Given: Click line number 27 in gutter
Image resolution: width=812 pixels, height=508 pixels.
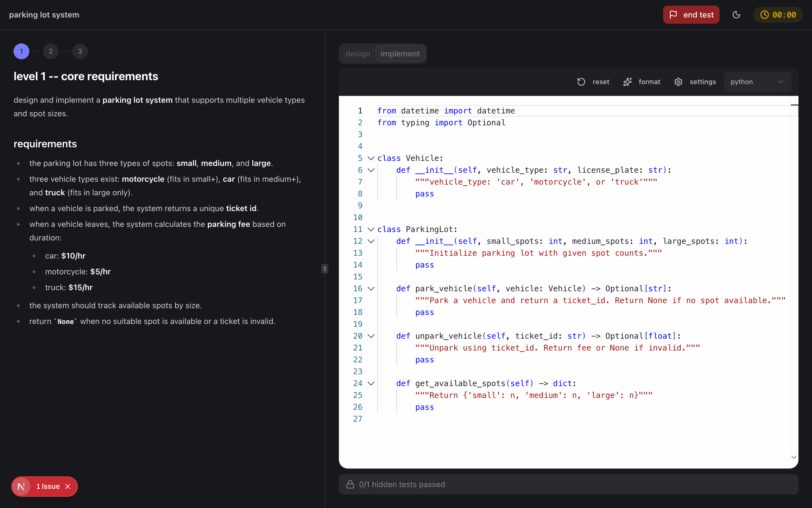Looking at the screenshot, I should click(358, 419).
